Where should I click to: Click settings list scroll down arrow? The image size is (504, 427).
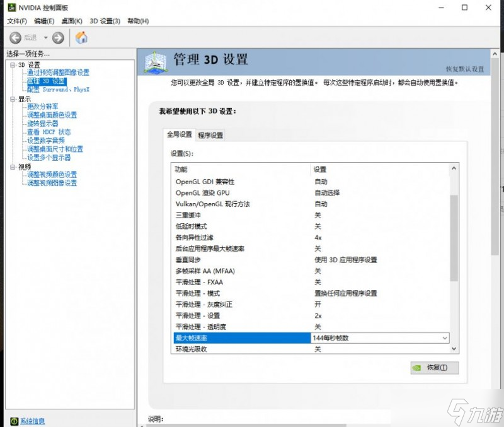(454, 349)
